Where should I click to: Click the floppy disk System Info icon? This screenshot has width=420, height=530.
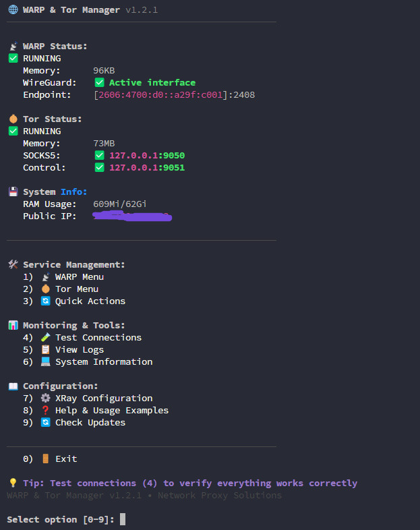click(13, 192)
